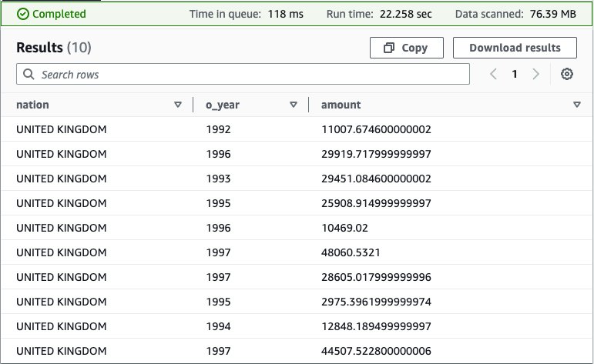Select amount 11007.674600000002
The width and height of the screenshot is (594, 364).
point(376,129)
